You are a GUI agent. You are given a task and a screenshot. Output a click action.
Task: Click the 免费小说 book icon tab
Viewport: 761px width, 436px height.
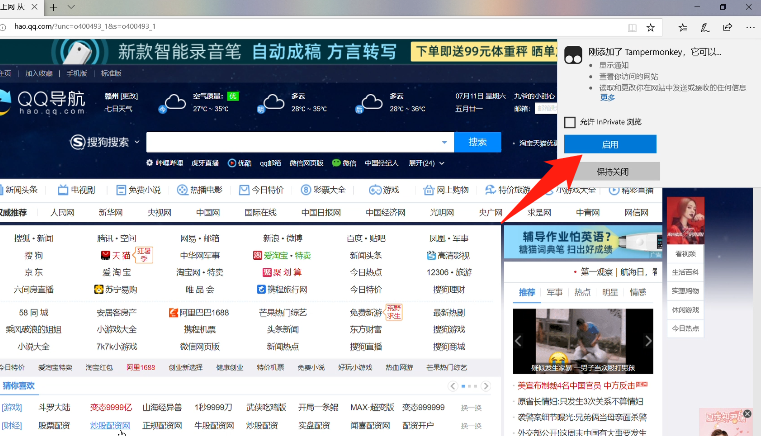pos(138,190)
